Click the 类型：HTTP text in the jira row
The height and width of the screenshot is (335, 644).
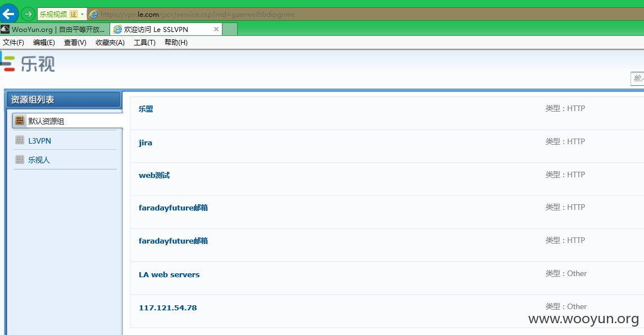point(565,141)
